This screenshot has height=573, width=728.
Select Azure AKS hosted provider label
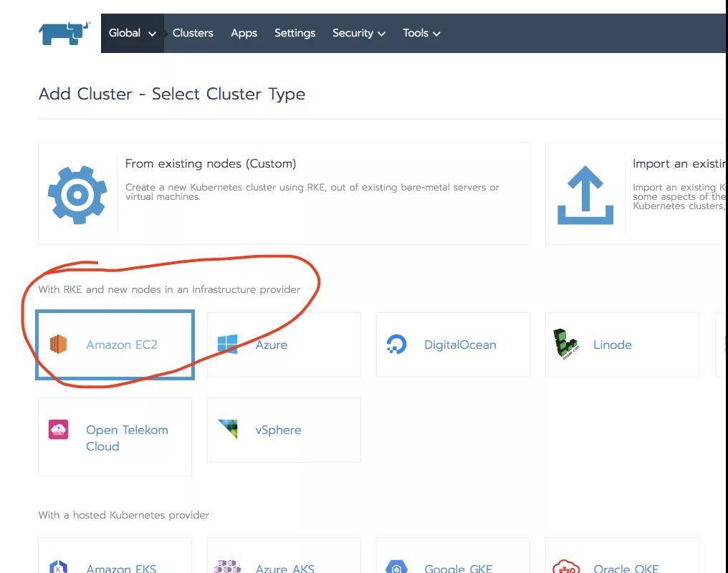pyautogui.click(x=285, y=568)
